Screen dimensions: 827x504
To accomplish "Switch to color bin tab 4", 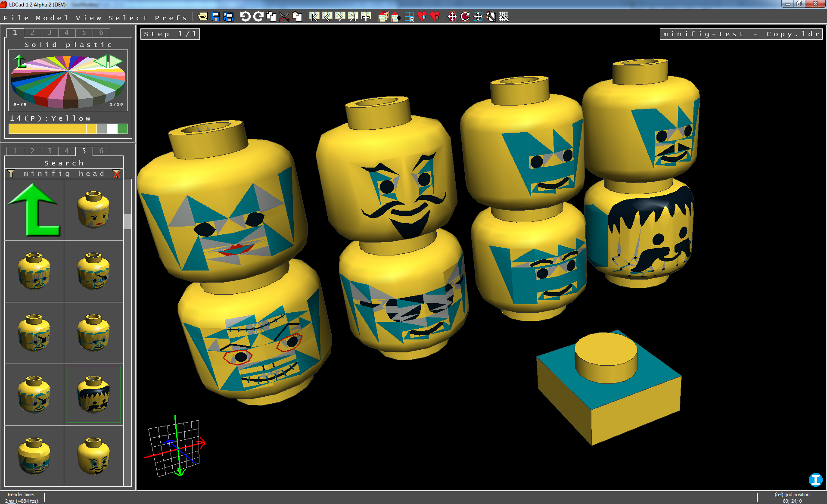I will tap(66, 33).
